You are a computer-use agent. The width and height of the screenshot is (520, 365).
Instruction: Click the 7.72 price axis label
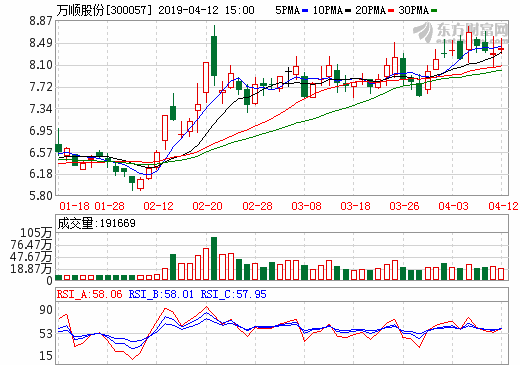point(41,87)
